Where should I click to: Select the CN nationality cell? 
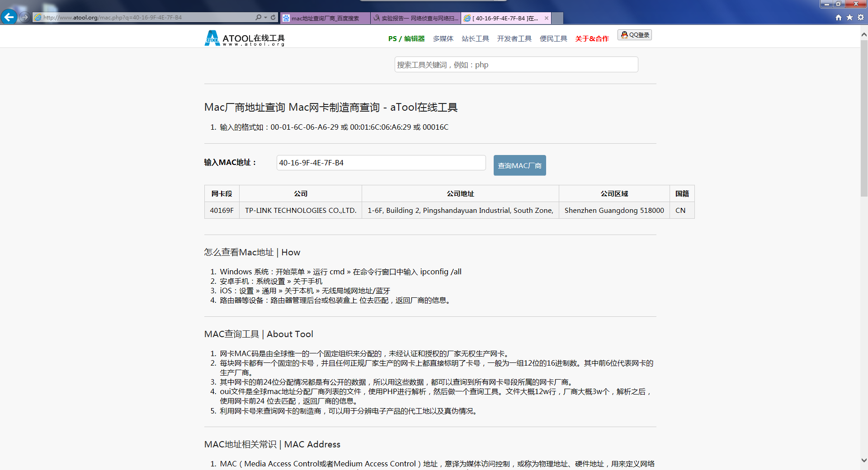[682, 210]
